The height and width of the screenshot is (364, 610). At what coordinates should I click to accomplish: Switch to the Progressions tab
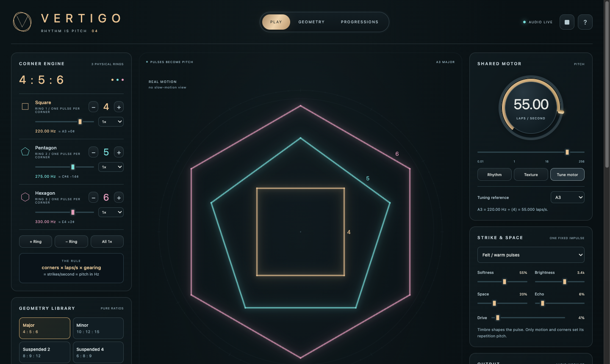[360, 22]
